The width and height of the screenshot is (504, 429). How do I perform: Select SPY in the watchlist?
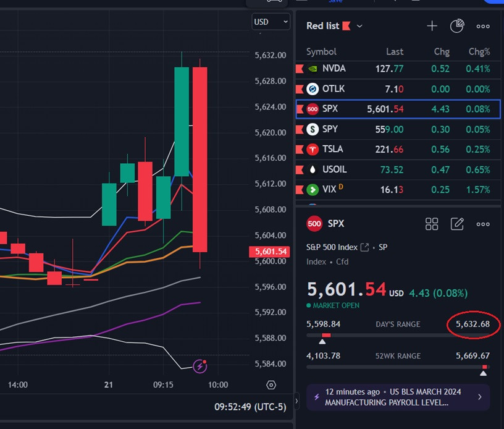coord(398,129)
